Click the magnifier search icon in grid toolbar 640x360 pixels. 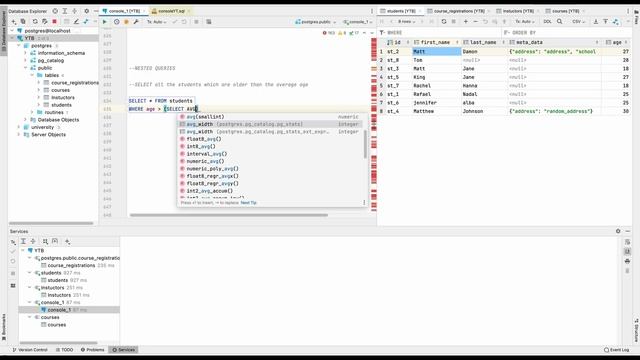(x=560, y=22)
